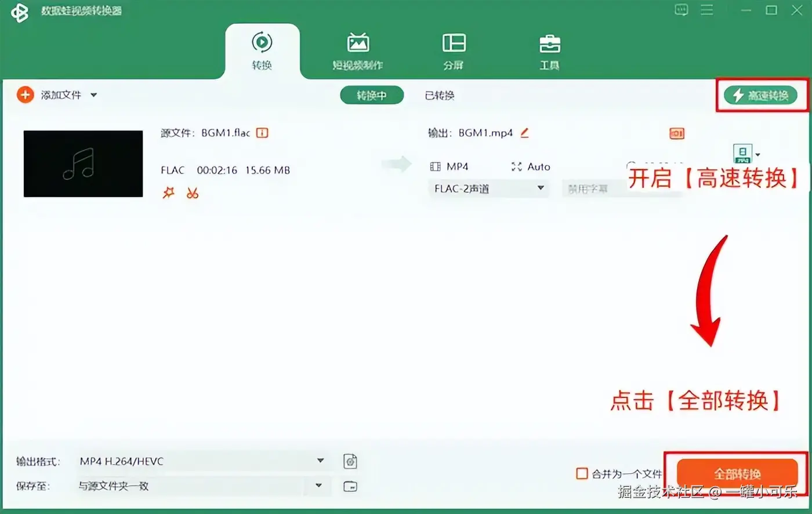Toggle the 高速转换 high-speed button
This screenshot has width=812, height=514.
(x=760, y=95)
